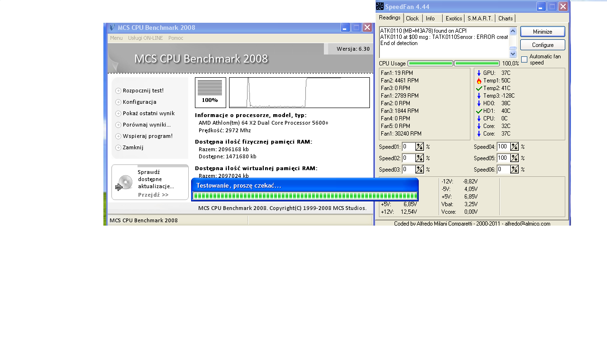Click the 'Prędkość: 2972 Mhz' line

pos(225,130)
